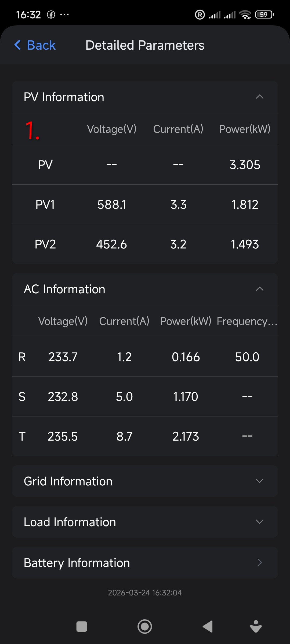290x644 pixels.
Task: Tap the Back arrow chevron
Action: click(17, 45)
